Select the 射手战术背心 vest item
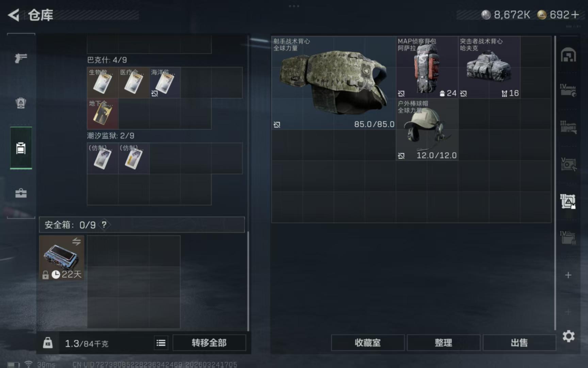The height and width of the screenshot is (368, 588). (333, 83)
